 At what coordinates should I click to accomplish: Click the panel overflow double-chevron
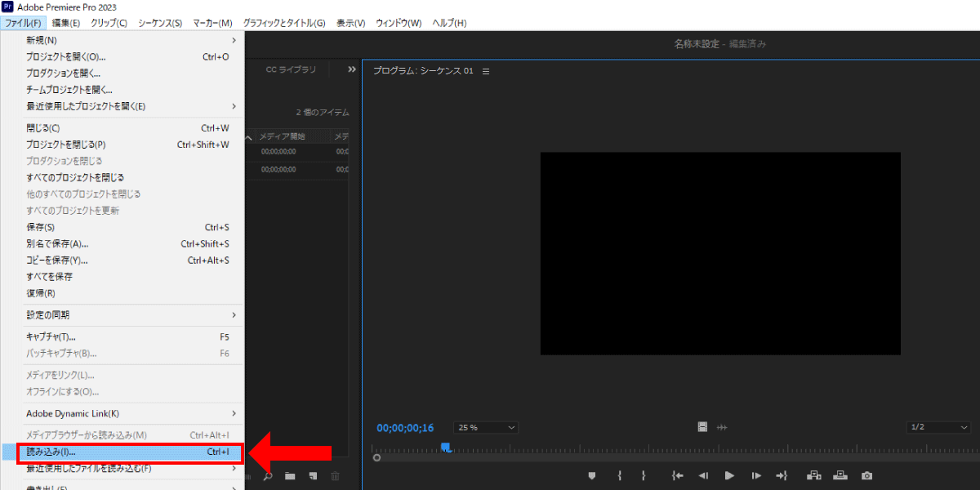pos(352,69)
